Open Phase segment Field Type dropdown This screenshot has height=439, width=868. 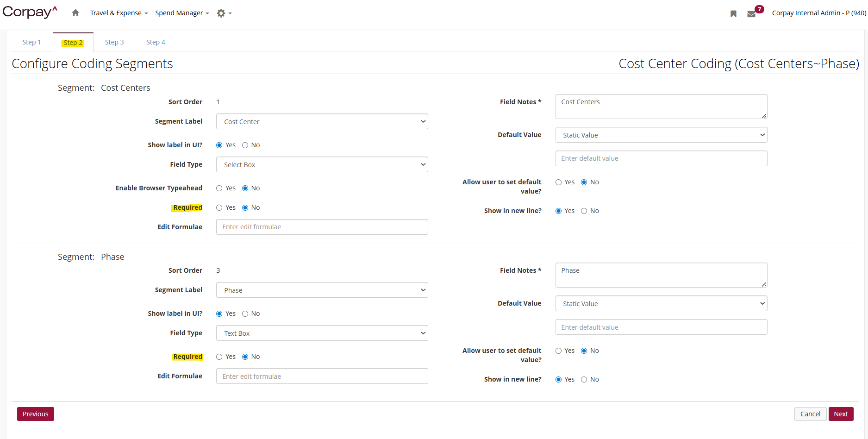pyautogui.click(x=322, y=333)
